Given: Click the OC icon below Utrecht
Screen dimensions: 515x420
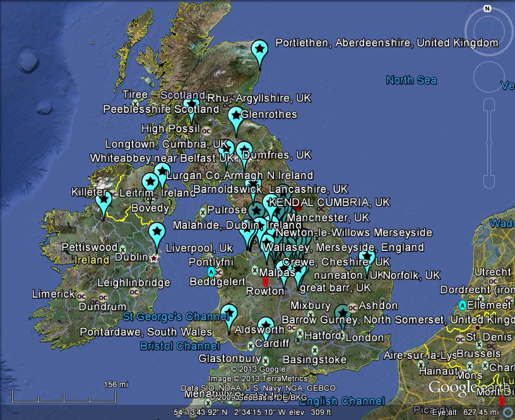Looking at the screenshot, I should pyautogui.click(x=493, y=281).
